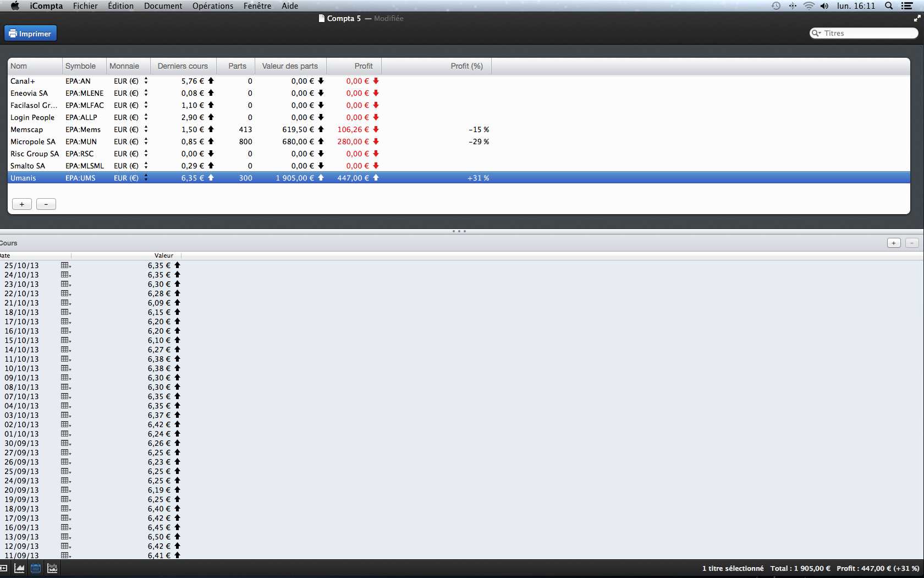
Task: Open date picker icon for 23/10/13
Action: (66, 284)
